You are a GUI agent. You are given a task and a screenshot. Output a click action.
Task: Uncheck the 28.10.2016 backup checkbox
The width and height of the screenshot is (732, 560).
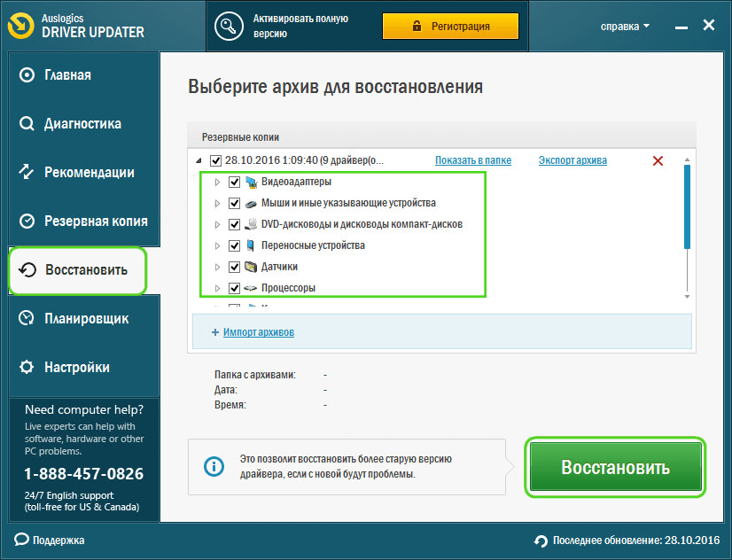point(215,160)
